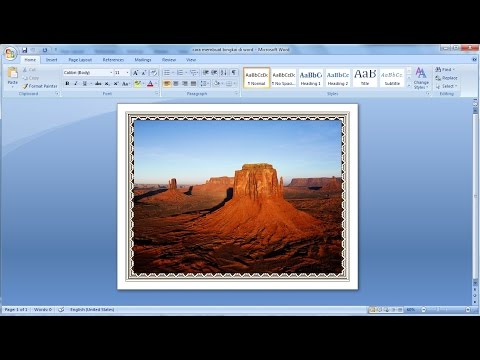
Task: Apply the No Spacing style
Action: click(x=284, y=78)
